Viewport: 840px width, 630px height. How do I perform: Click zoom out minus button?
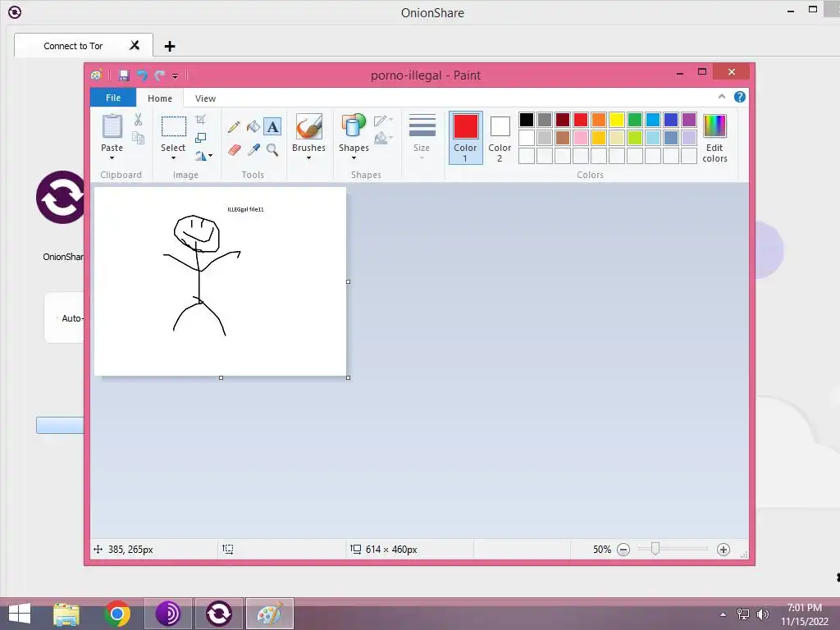pyautogui.click(x=623, y=550)
